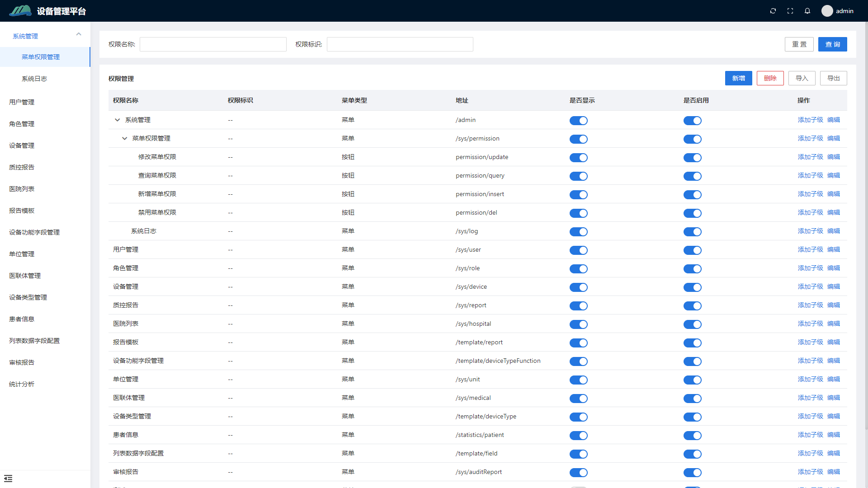Toggle 是否显示 for /sys/device row
The image size is (868, 488).
tap(579, 287)
